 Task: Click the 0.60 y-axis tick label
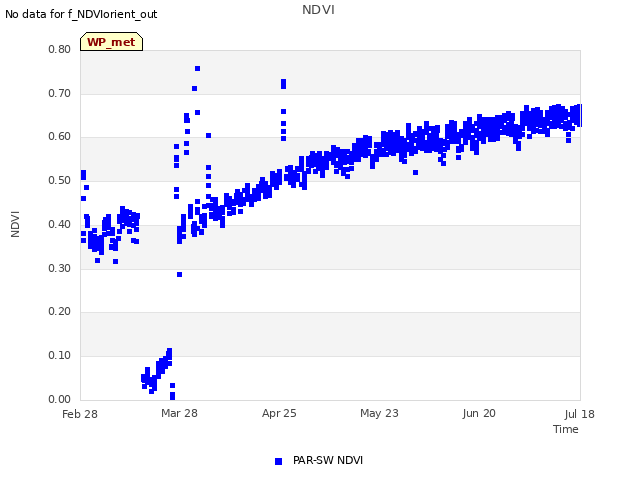pyautogui.click(x=60, y=136)
